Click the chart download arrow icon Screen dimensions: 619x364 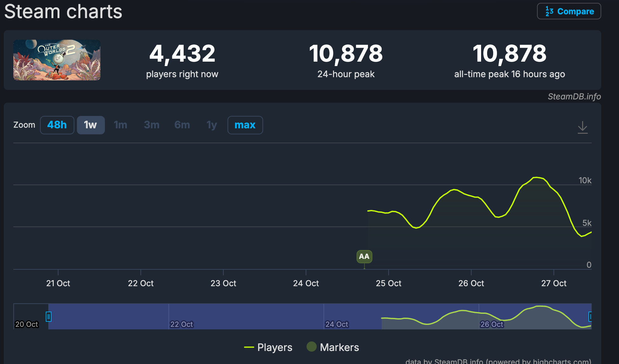click(x=582, y=127)
